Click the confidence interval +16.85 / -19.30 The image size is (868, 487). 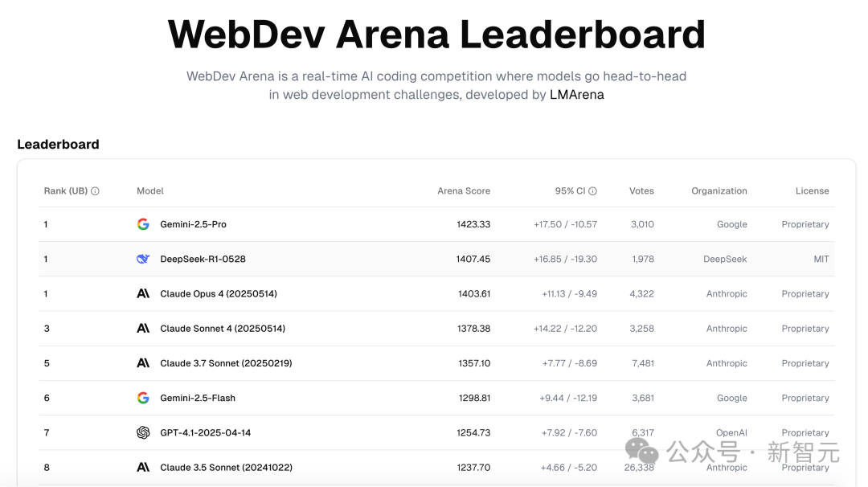point(565,259)
